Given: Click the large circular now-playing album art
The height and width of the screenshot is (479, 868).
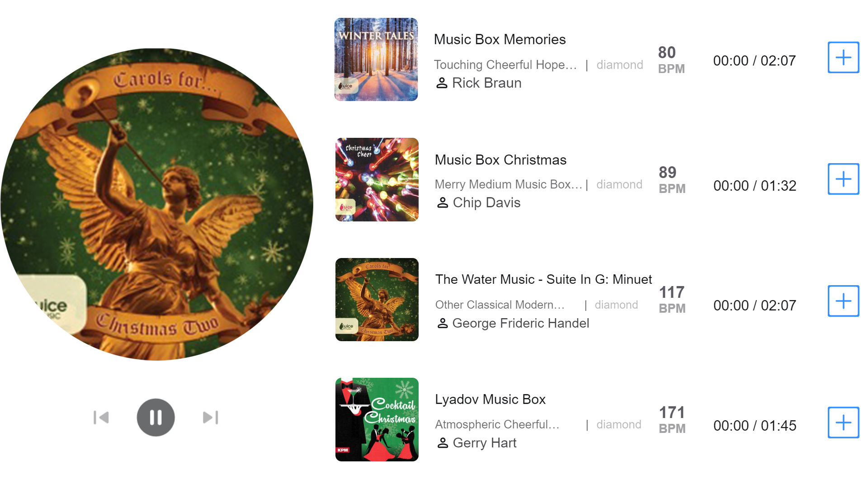Looking at the screenshot, I should [x=157, y=204].
